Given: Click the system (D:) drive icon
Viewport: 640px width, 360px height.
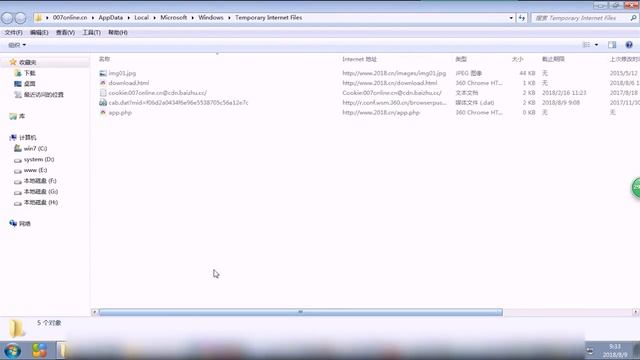Looking at the screenshot, I should tap(18, 160).
